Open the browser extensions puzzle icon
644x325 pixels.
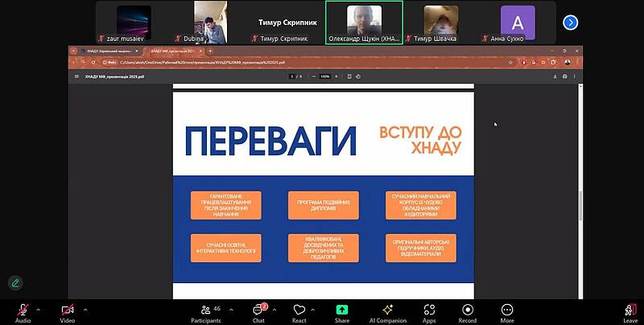coord(553,63)
